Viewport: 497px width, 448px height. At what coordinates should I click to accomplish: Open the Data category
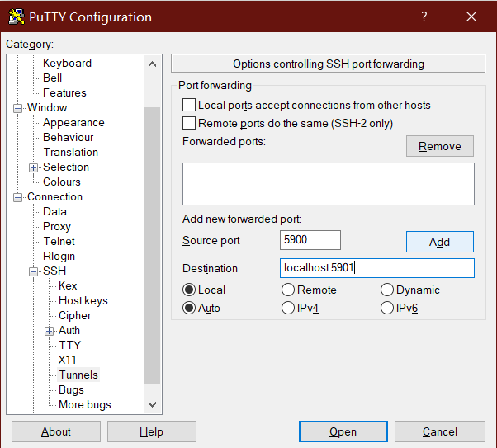tap(54, 211)
